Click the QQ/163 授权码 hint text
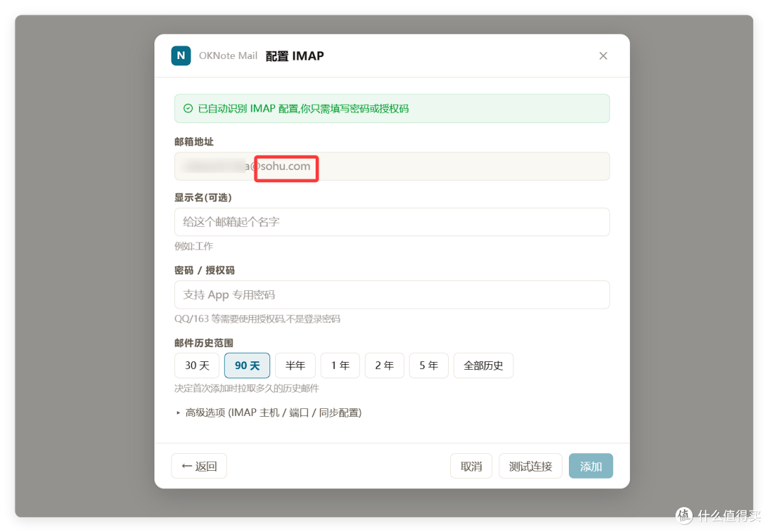 tap(257, 319)
